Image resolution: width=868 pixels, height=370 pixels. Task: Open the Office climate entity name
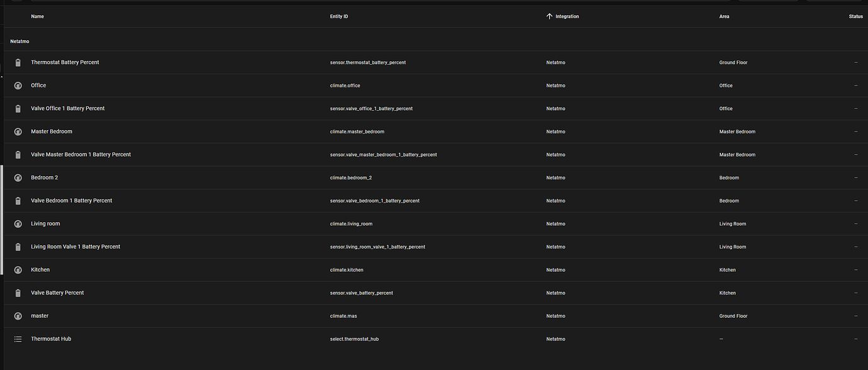(38, 86)
